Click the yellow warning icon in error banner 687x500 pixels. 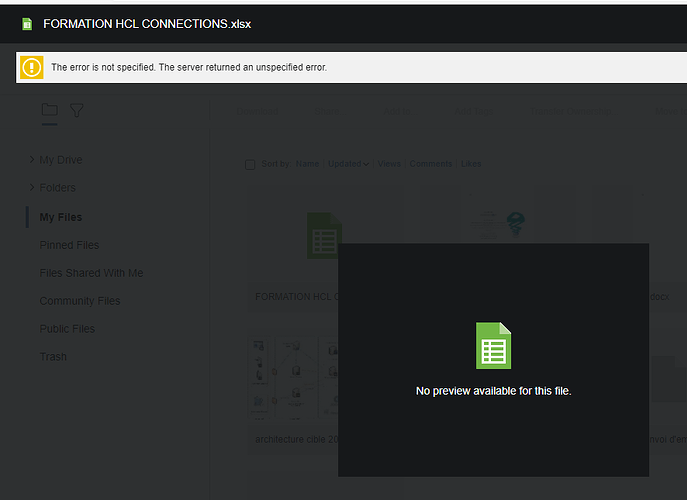[x=32, y=67]
